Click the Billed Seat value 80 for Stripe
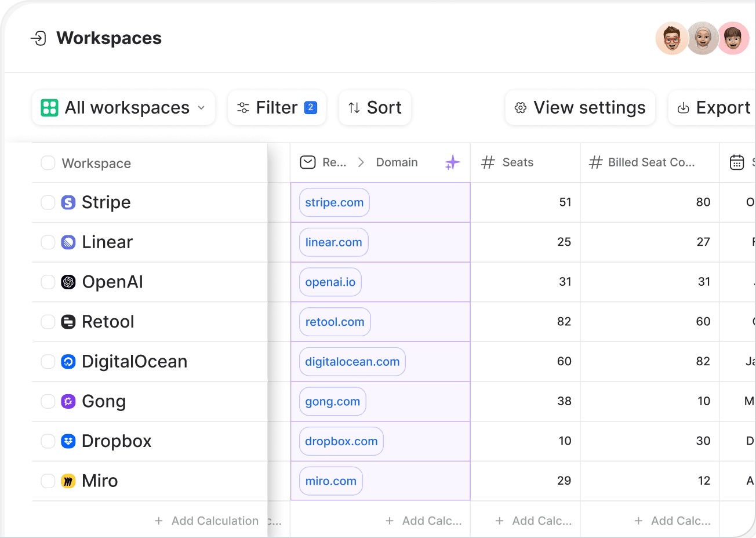Screen dimensions: 756x538 (703, 202)
